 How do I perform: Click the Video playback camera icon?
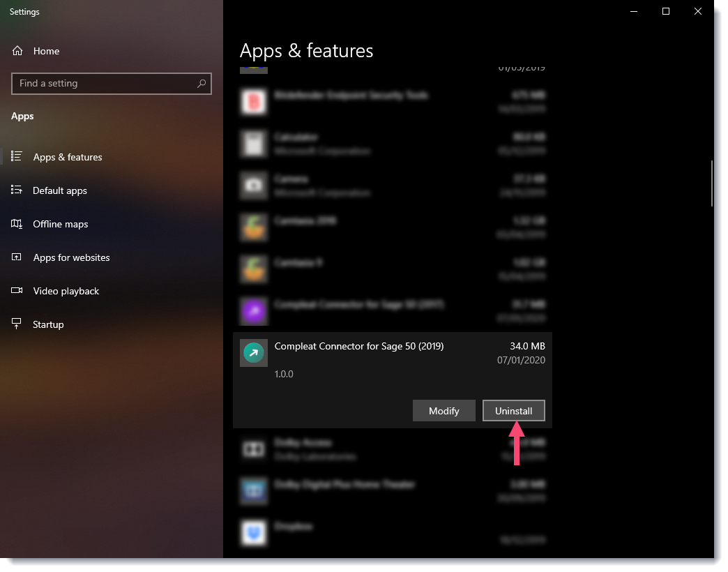pyautogui.click(x=17, y=291)
